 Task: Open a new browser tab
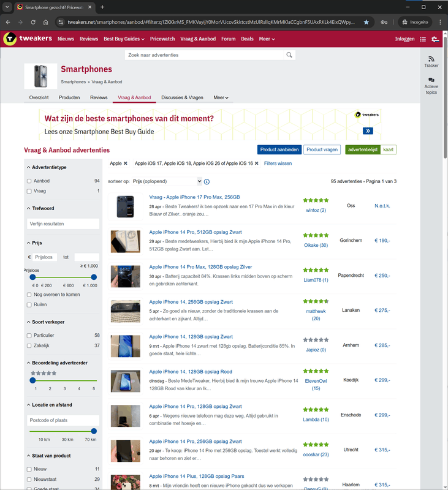(x=102, y=7)
